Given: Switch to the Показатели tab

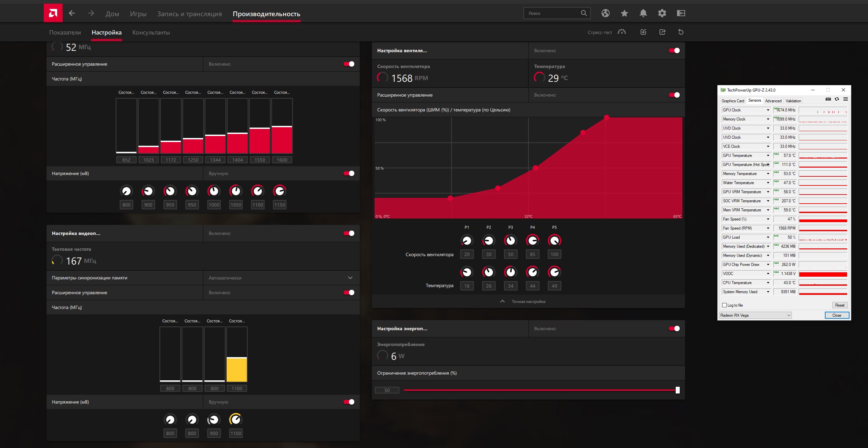Looking at the screenshot, I should 65,32.
